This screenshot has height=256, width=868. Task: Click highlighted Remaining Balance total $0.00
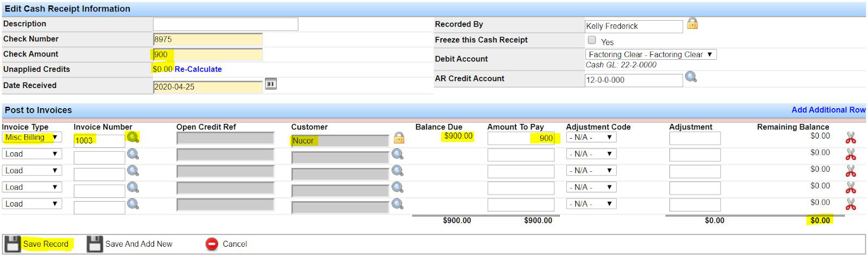pos(820,220)
